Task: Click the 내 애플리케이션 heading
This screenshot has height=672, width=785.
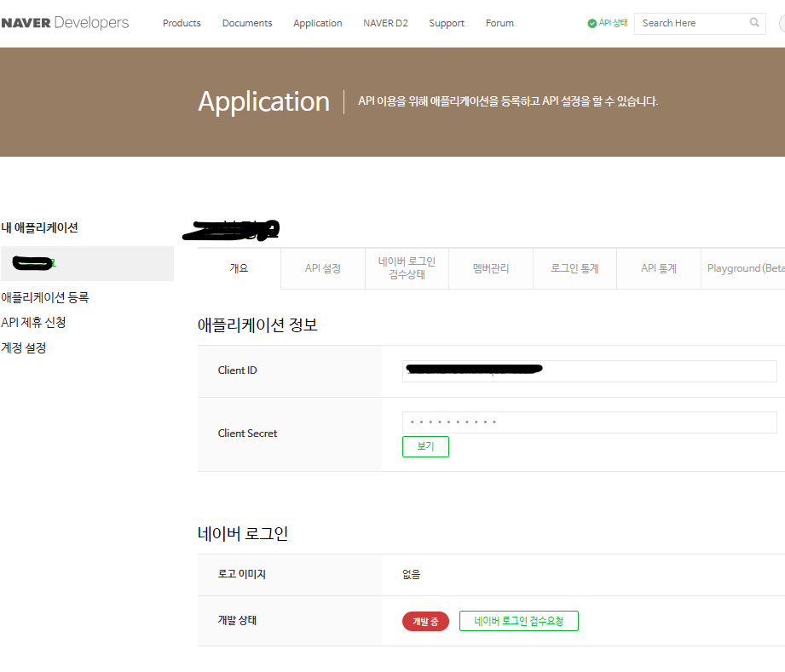Action: [x=39, y=227]
